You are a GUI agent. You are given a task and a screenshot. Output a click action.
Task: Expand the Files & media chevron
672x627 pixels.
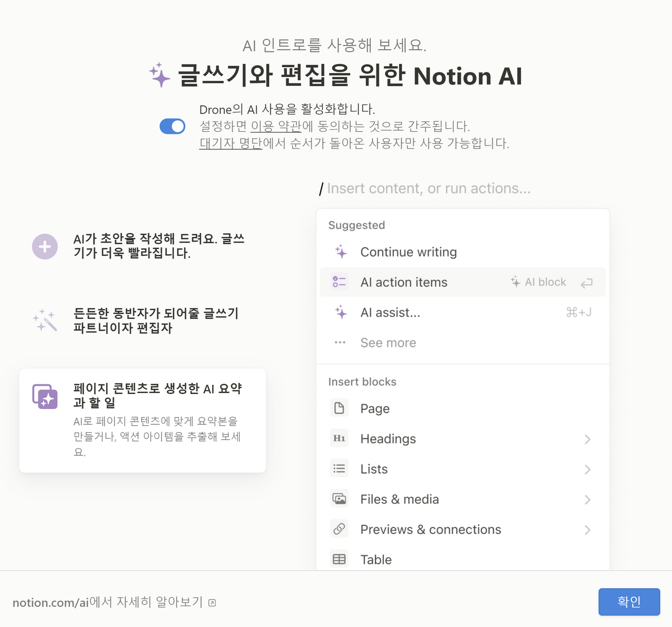pyautogui.click(x=587, y=499)
